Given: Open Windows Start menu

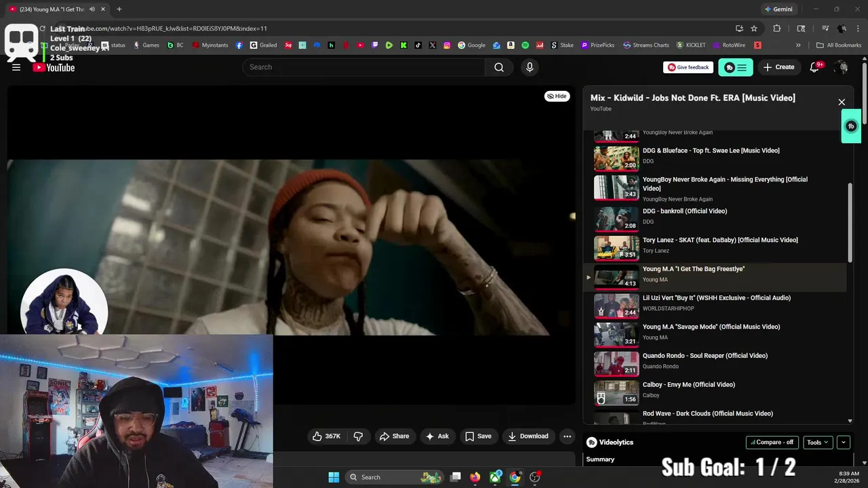Looking at the screenshot, I should 334,477.
